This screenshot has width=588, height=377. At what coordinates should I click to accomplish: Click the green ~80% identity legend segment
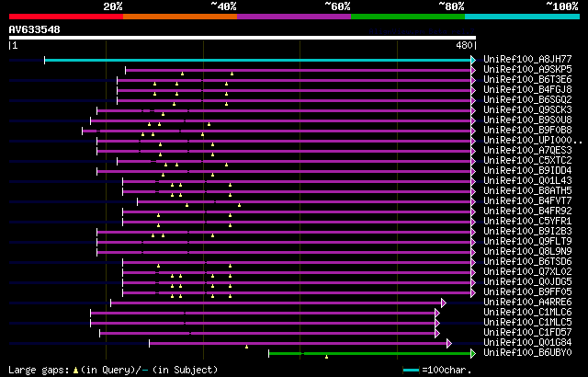tap(408, 17)
